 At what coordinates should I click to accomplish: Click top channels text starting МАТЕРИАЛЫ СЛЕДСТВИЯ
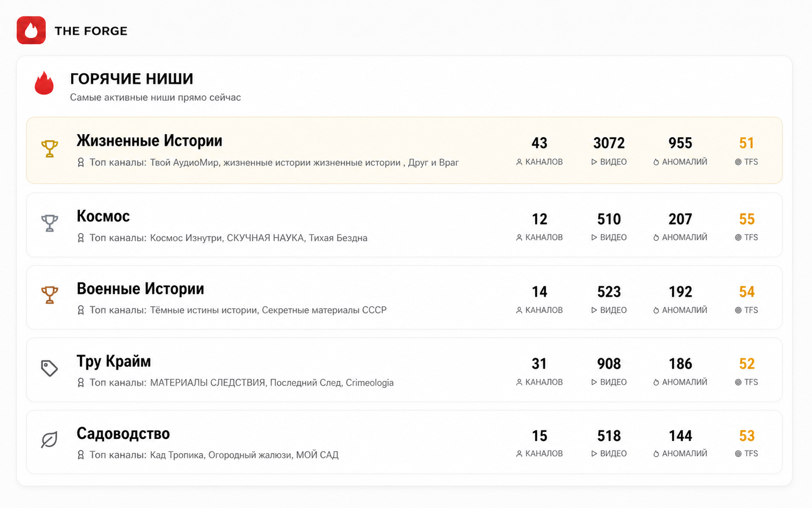272,383
